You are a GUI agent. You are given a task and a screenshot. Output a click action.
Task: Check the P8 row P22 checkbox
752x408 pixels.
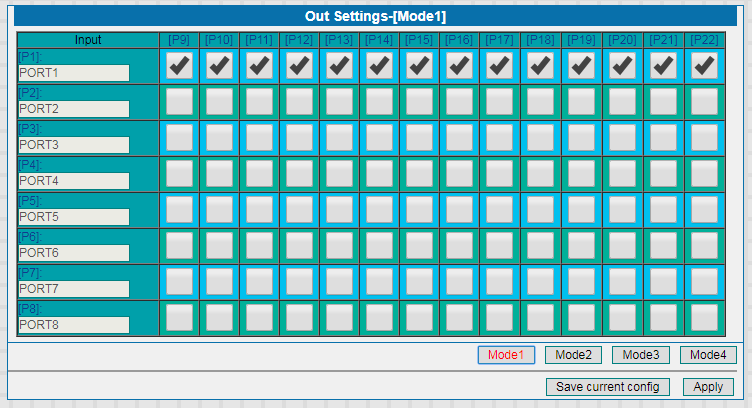[x=705, y=318]
